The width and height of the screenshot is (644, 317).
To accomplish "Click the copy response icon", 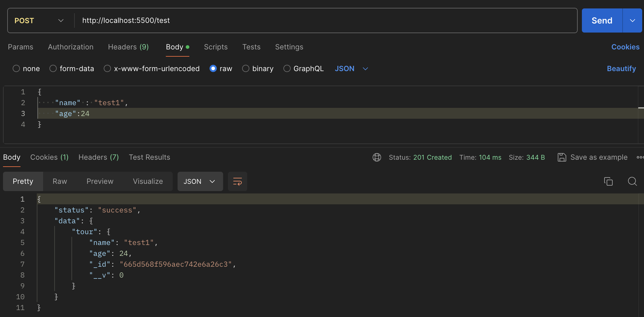I will click(608, 181).
